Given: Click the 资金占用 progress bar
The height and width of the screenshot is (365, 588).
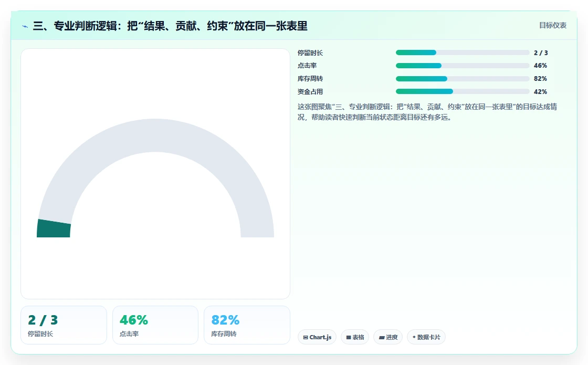Looking at the screenshot, I should [463, 91].
